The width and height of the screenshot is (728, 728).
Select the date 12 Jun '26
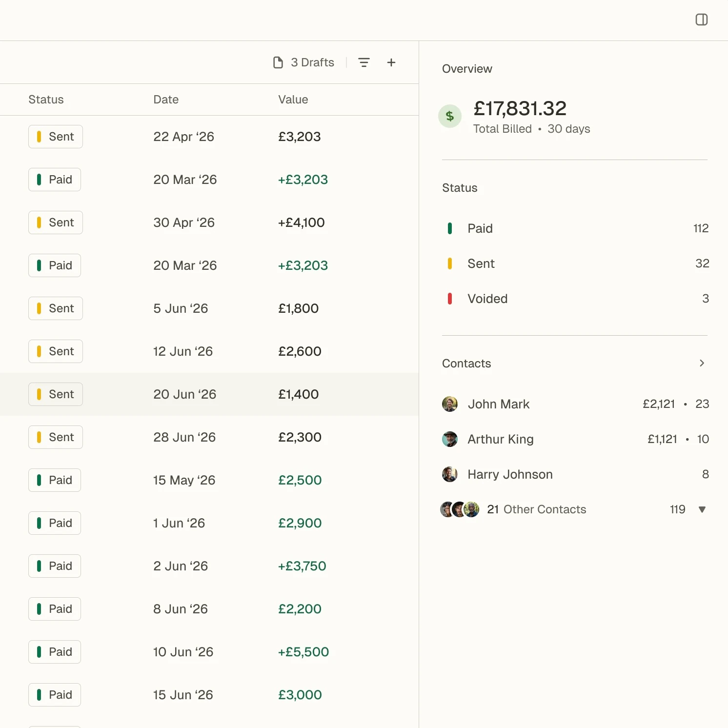click(183, 351)
